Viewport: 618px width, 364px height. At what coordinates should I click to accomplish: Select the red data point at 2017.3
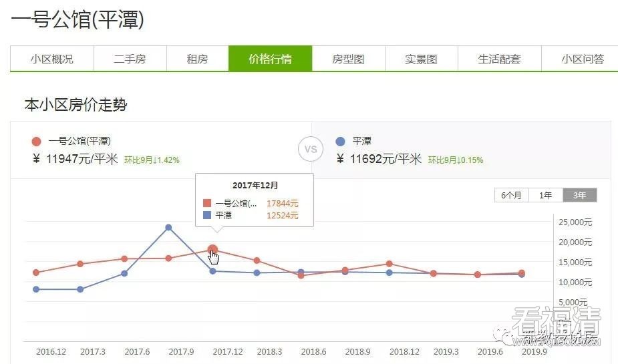click(80, 264)
